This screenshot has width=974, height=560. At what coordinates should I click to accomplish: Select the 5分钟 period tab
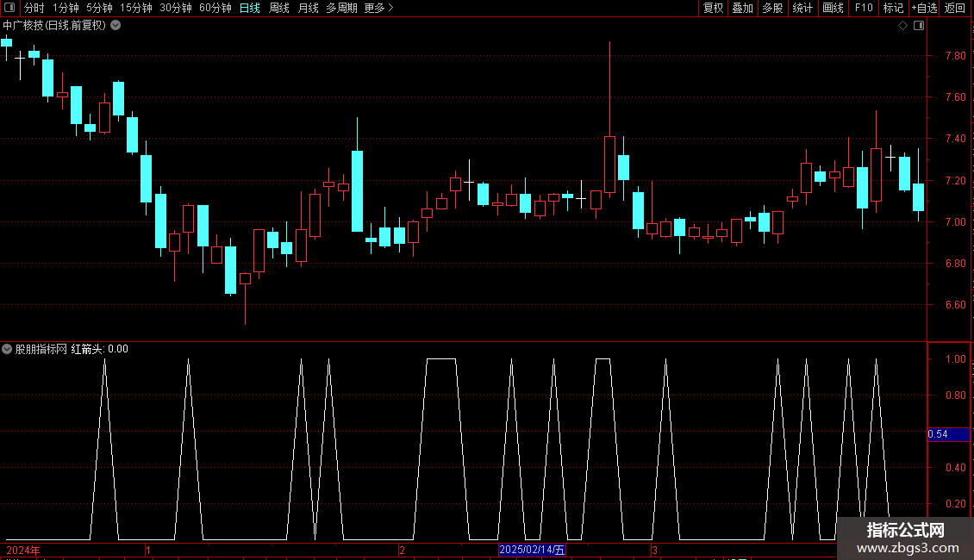coord(99,8)
